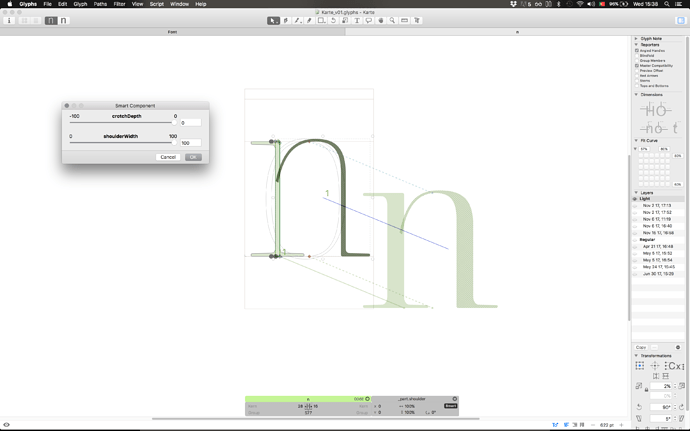Collapse the Transformations section

click(x=636, y=356)
